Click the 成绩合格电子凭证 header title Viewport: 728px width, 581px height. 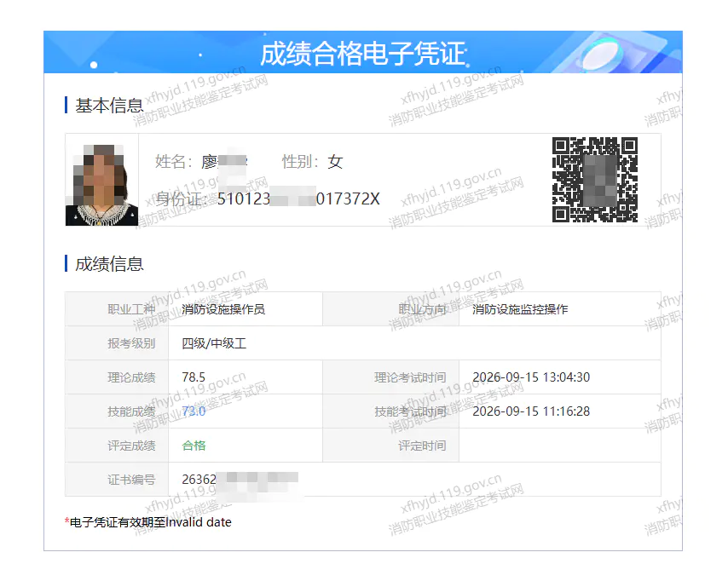(x=363, y=54)
